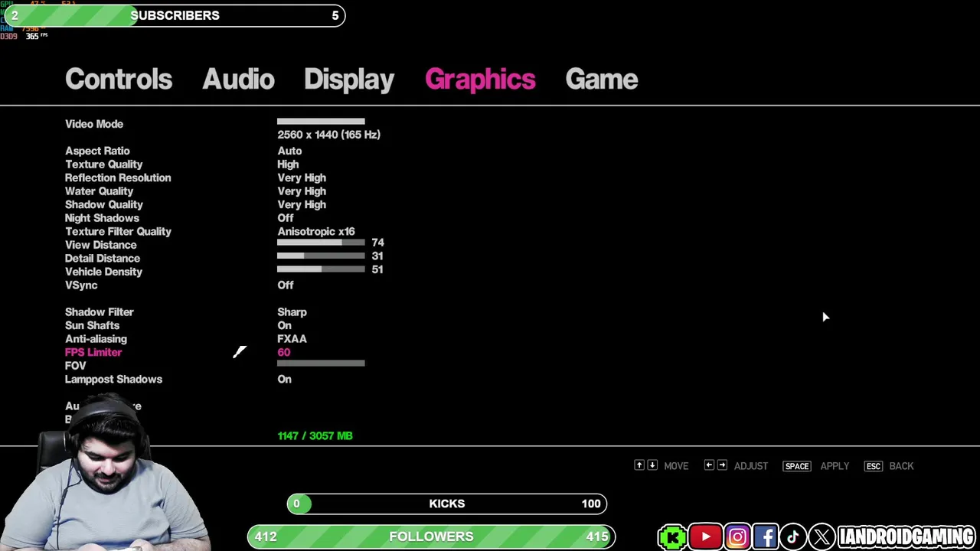Toggle Sun Shafts On value
Viewport: 980px width, 551px height.
pyautogui.click(x=284, y=325)
